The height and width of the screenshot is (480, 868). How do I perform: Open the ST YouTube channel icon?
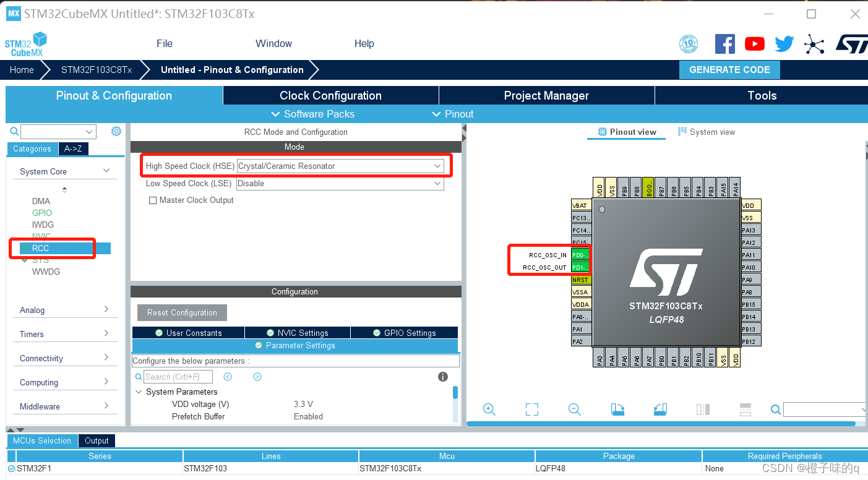point(754,44)
